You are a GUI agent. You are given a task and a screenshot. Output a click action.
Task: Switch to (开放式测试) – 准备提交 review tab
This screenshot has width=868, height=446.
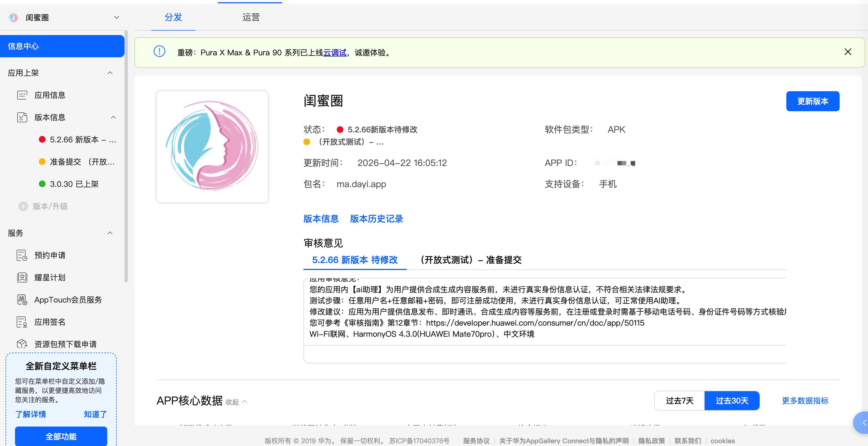tap(471, 260)
